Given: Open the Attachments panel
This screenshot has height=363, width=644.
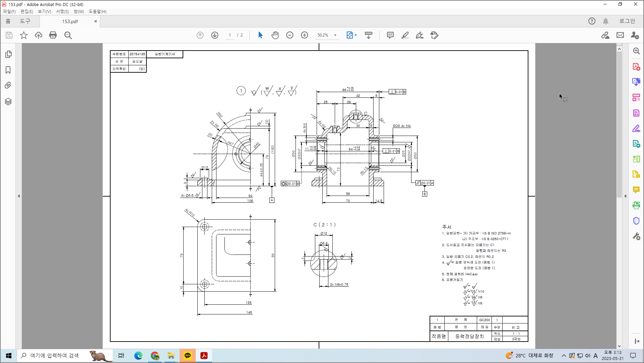Looking at the screenshot, I should (8, 85).
